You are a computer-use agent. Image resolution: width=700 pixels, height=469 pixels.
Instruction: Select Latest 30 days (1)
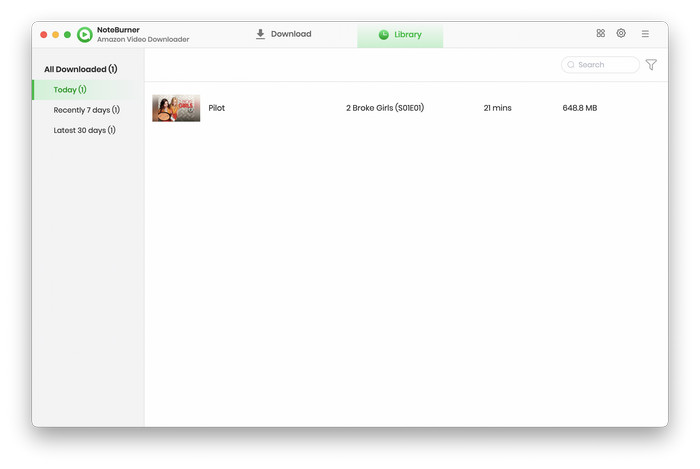pos(84,130)
